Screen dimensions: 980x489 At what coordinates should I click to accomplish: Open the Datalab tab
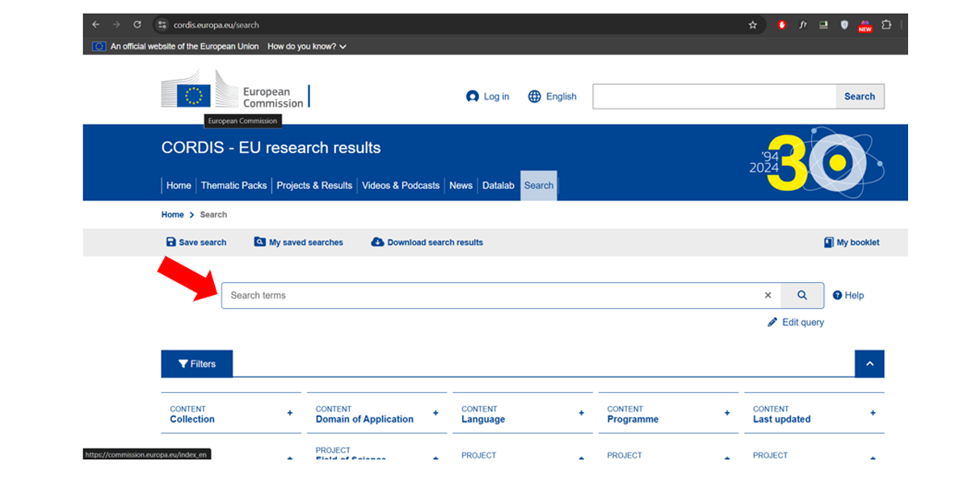pos(498,185)
